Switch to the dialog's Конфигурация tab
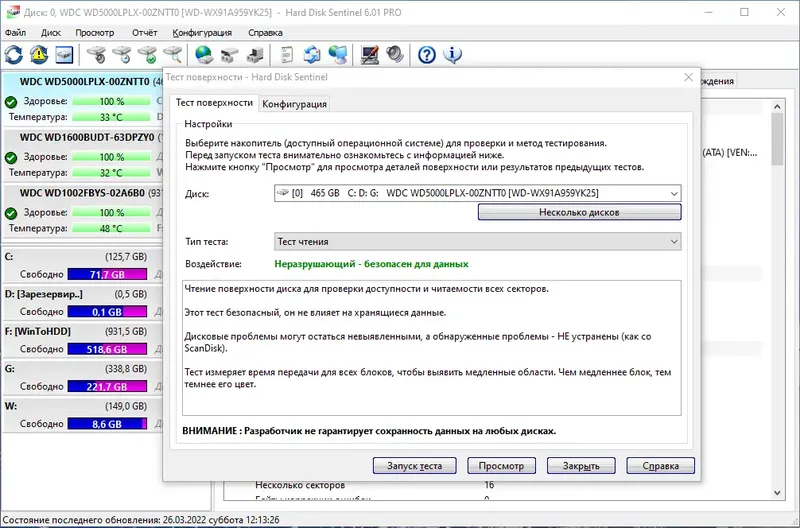Viewport: 800px width, 528px height. (x=294, y=104)
